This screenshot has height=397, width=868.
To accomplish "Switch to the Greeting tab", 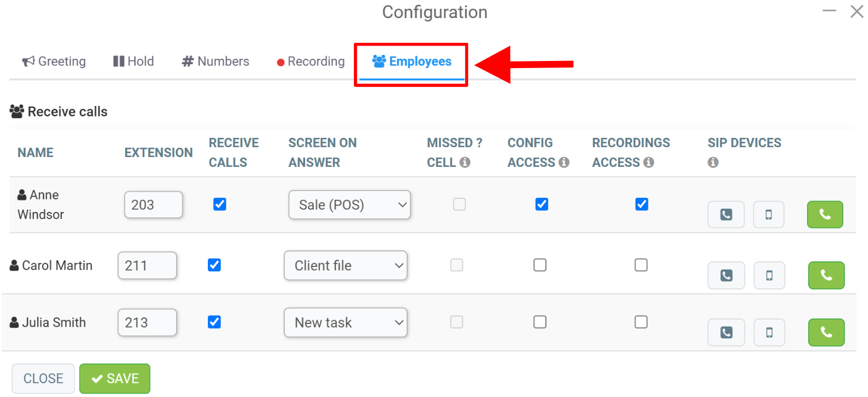I will [54, 61].
